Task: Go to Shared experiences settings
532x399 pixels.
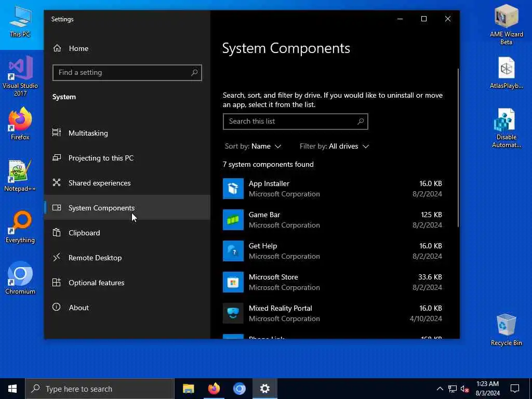Action: tap(127, 182)
